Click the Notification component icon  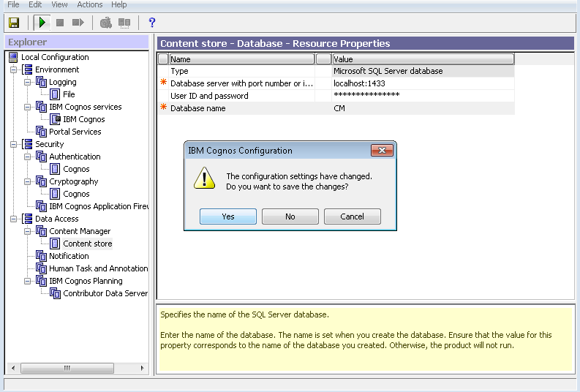41,256
